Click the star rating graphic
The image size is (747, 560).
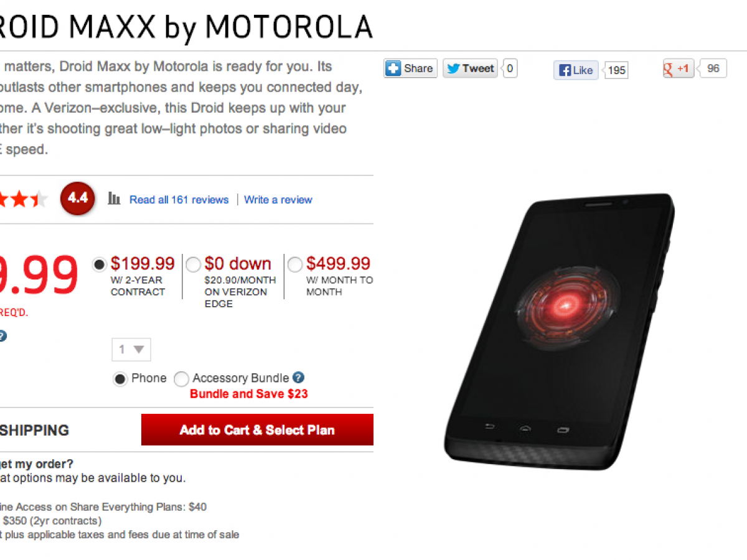(x=22, y=200)
